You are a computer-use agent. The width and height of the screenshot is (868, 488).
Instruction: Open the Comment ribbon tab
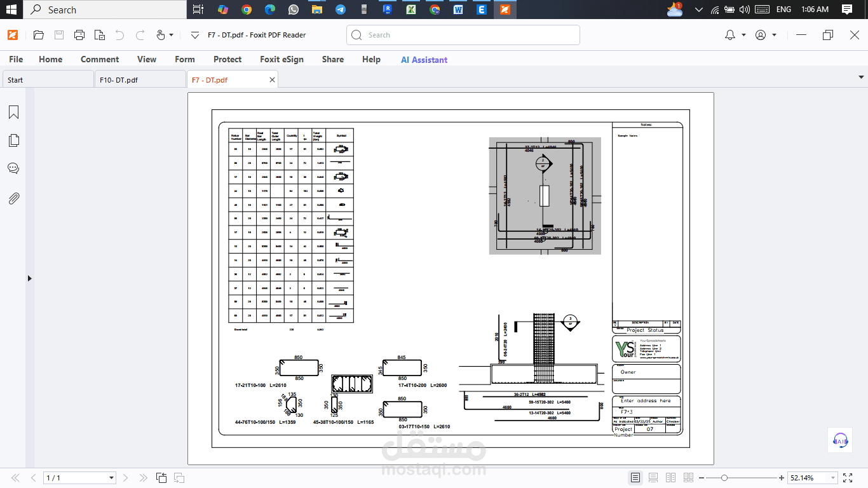[x=100, y=59]
